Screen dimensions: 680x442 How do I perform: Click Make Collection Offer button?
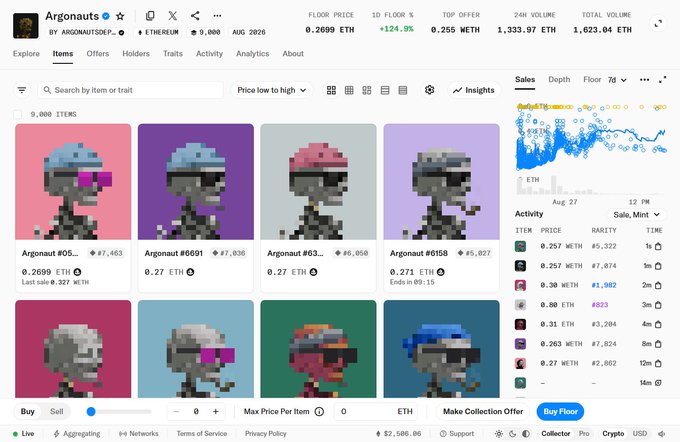click(483, 412)
